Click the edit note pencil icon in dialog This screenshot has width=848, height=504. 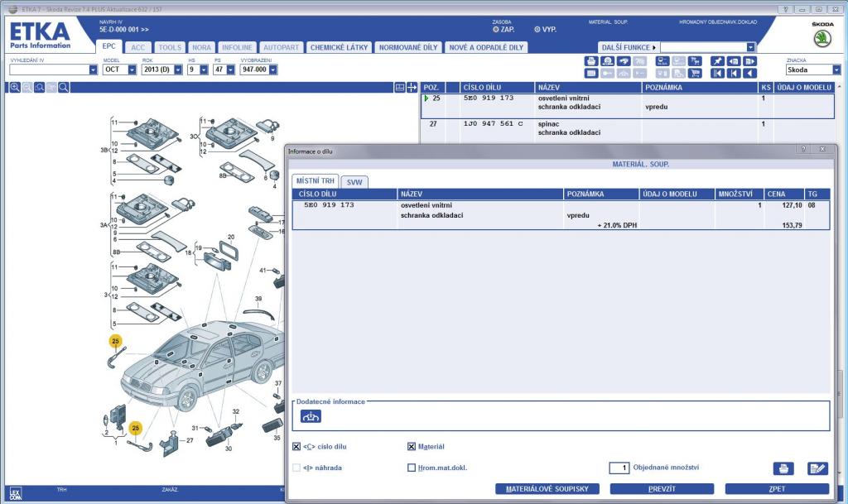pos(817,468)
